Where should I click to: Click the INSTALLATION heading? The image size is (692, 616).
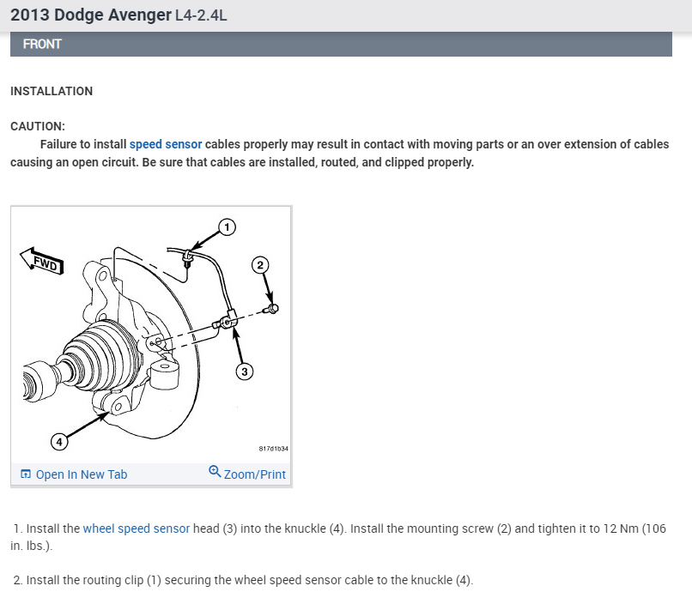pos(52,91)
